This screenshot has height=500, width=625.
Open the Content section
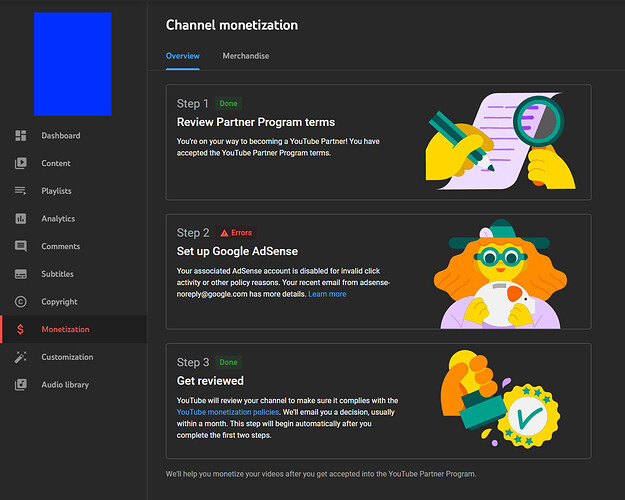(x=74, y=163)
